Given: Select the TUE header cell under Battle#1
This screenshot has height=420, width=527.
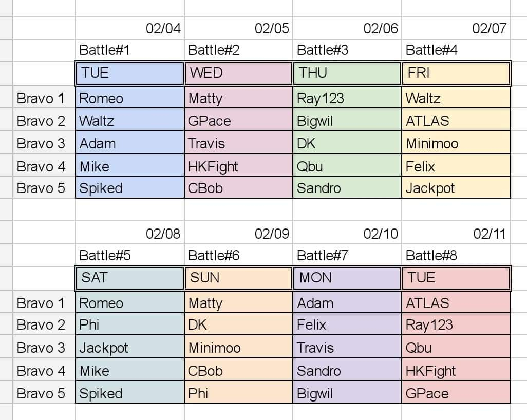Looking at the screenshot, I should click(130, 73).
